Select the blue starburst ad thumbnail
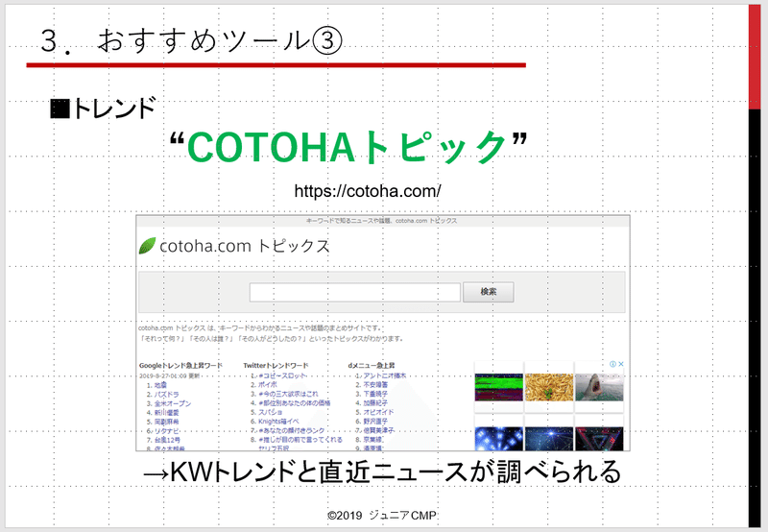Viewport: 768px width, 532px height. [548, 439]
